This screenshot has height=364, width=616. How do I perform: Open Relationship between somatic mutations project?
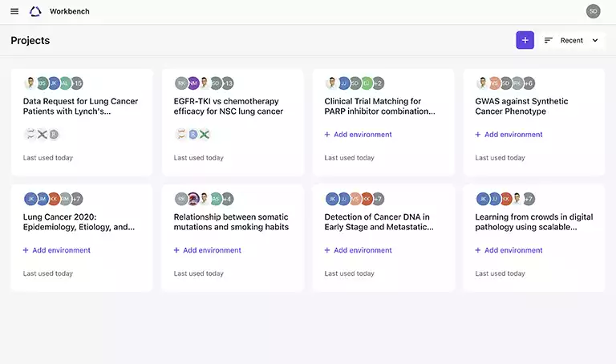(x=230, y=222)
